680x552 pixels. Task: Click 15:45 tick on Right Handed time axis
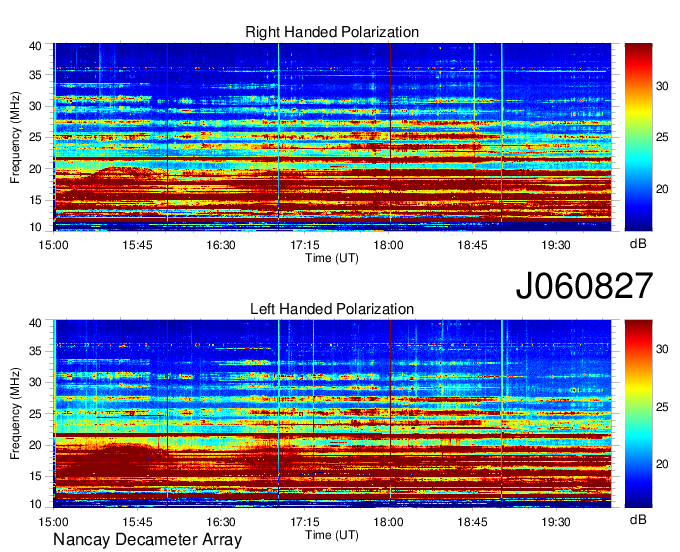point(137,245)
